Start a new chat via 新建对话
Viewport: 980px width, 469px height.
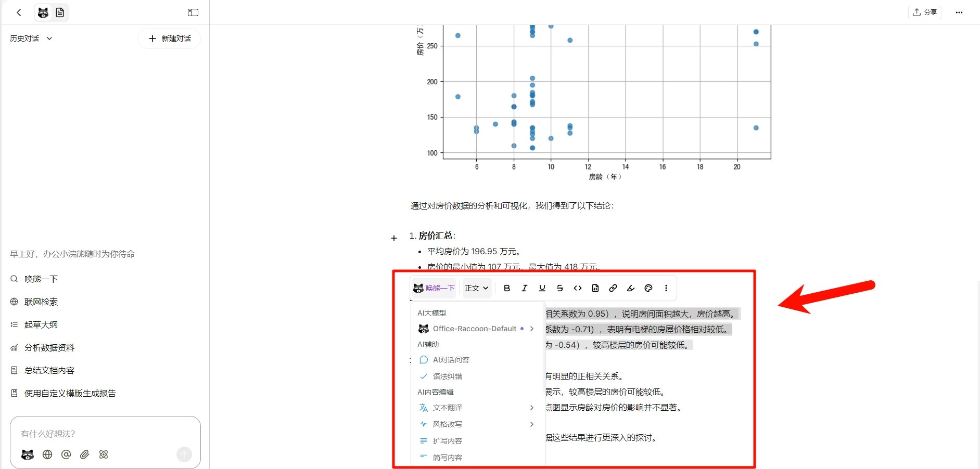[169, 38]
